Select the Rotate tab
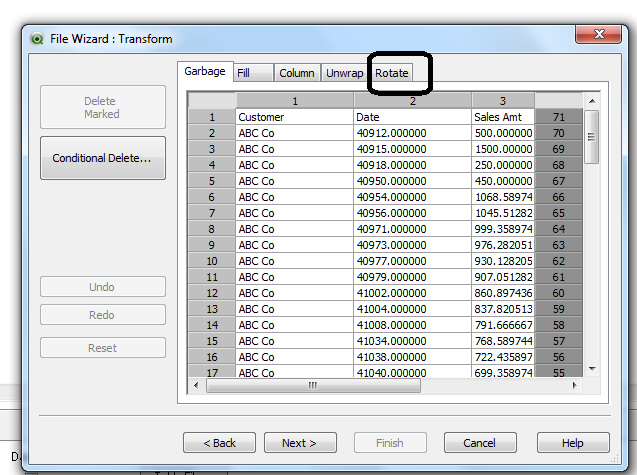Screen dimensions: 637x475 (392, 73)
